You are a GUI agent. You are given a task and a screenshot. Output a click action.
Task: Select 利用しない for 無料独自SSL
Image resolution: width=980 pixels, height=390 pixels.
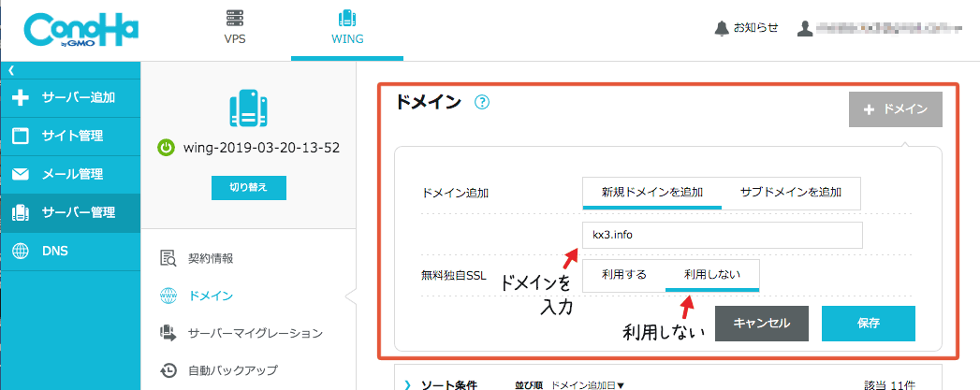click(x=712, y=275)
